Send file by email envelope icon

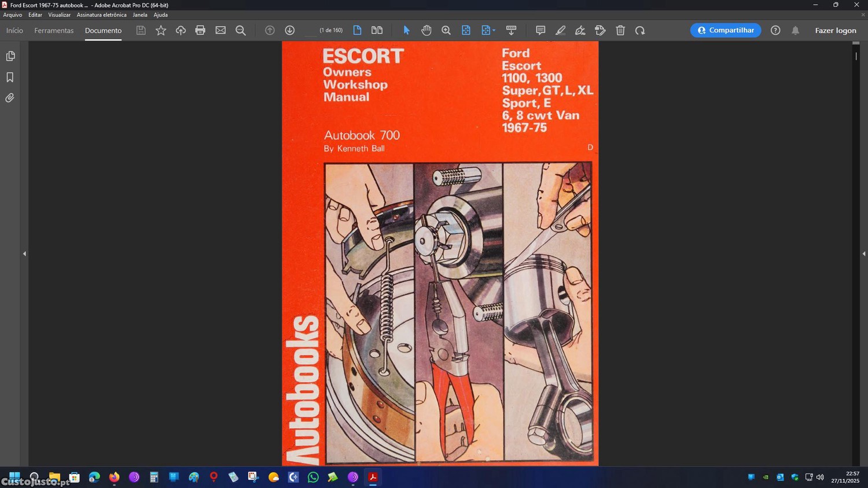click(220, 30)
